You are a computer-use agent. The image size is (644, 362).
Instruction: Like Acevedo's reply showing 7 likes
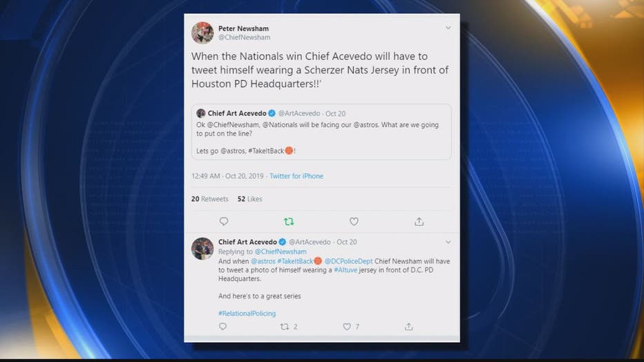(351, 327)
